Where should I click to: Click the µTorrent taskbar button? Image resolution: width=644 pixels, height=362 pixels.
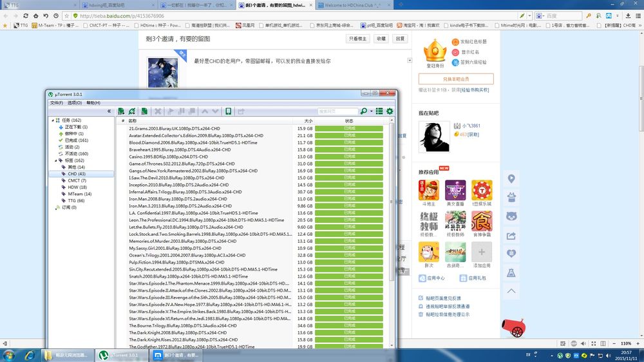(121, 355)
